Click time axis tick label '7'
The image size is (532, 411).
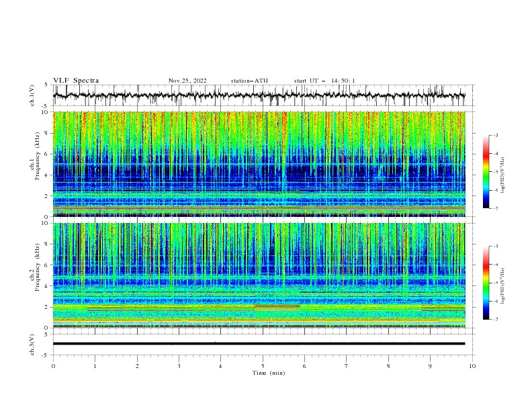coord(347,366)
